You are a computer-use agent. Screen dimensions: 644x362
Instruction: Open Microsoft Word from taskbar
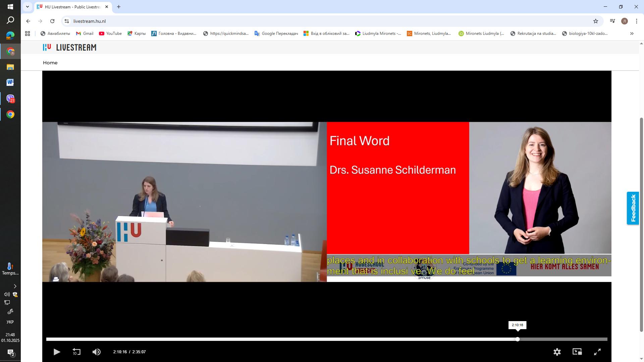click(10, 82)
